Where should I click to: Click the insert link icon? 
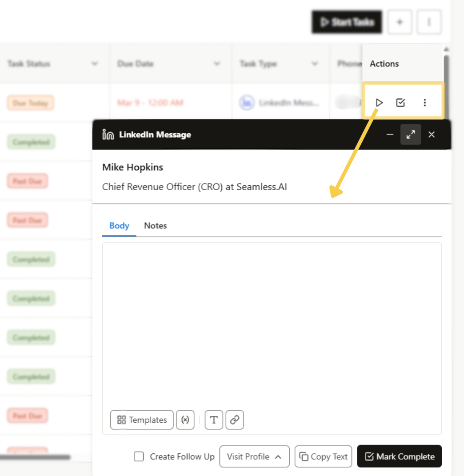tap(235, 420)
